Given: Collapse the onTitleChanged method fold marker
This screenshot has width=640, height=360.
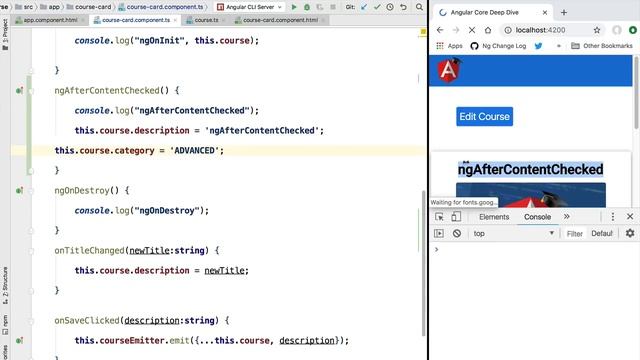Looking at the screenshot, I should (x=31, y=251).
